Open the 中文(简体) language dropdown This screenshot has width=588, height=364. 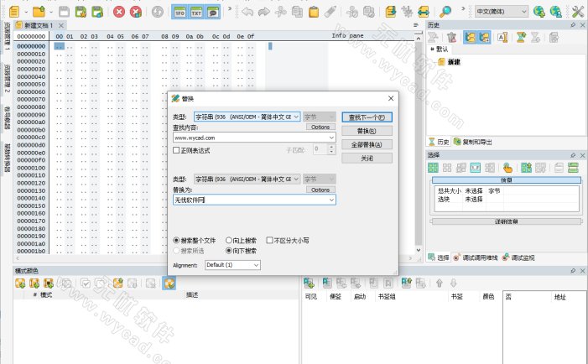coord(502,12)
